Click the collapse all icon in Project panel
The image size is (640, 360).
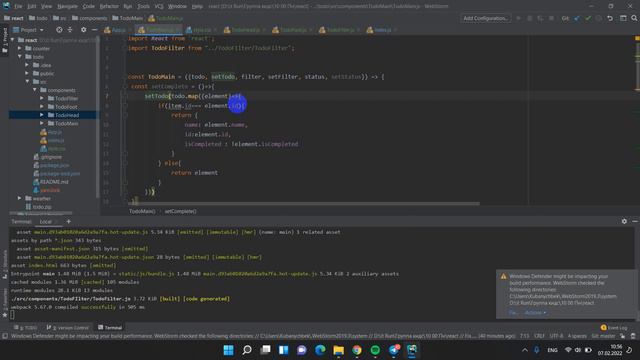point(70,30)
